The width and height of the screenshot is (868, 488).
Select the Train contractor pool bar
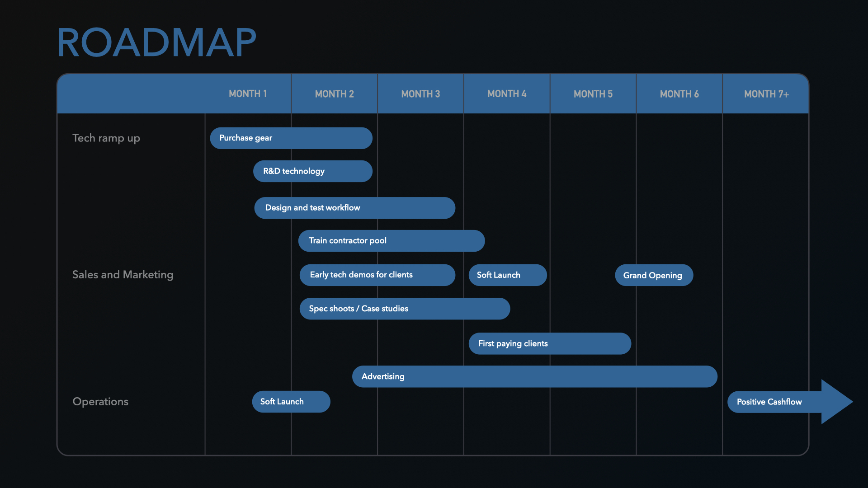click(x=391, y=241)
